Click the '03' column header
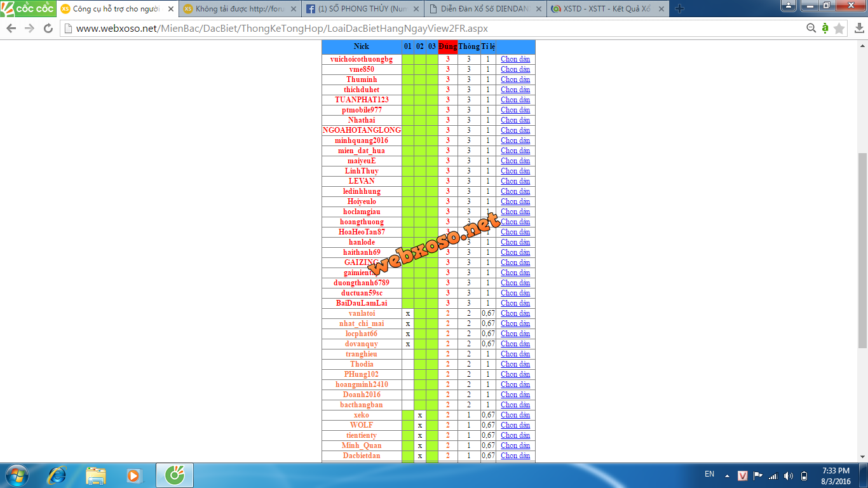Screen dimensions: 868x488 (432, 46)
